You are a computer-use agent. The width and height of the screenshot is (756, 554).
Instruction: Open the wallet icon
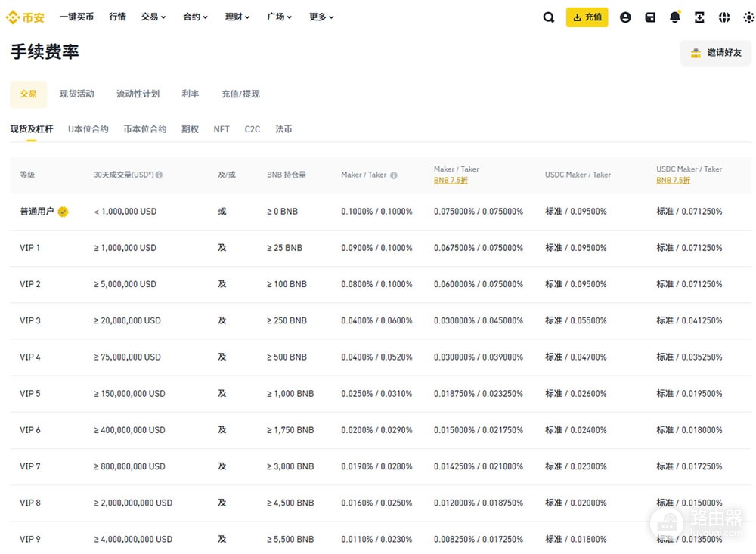point(650,17)
